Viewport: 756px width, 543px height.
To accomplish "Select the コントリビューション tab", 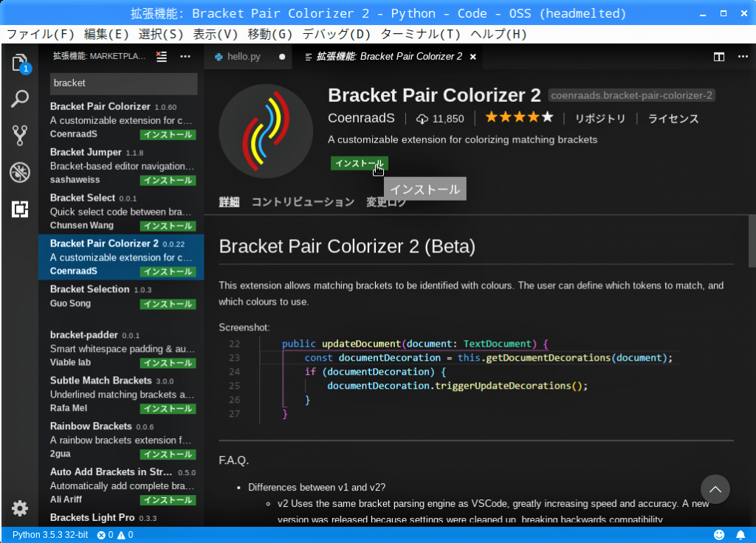I will click(303, 202).
